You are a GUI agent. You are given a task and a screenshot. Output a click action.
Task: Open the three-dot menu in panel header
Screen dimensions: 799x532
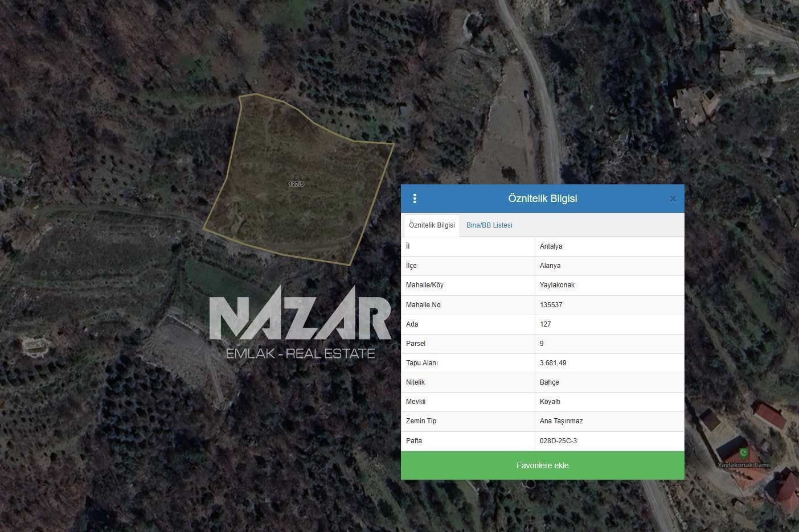415,199
